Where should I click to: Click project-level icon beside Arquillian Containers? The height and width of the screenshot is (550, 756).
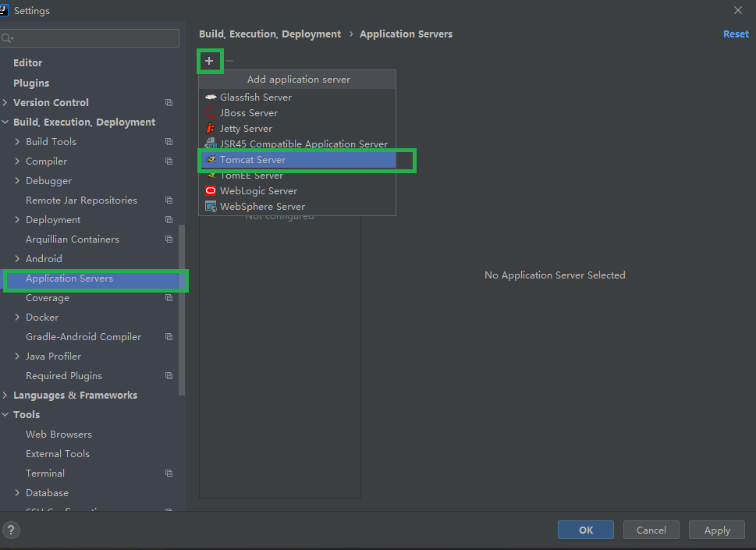(x=169, y=239)
